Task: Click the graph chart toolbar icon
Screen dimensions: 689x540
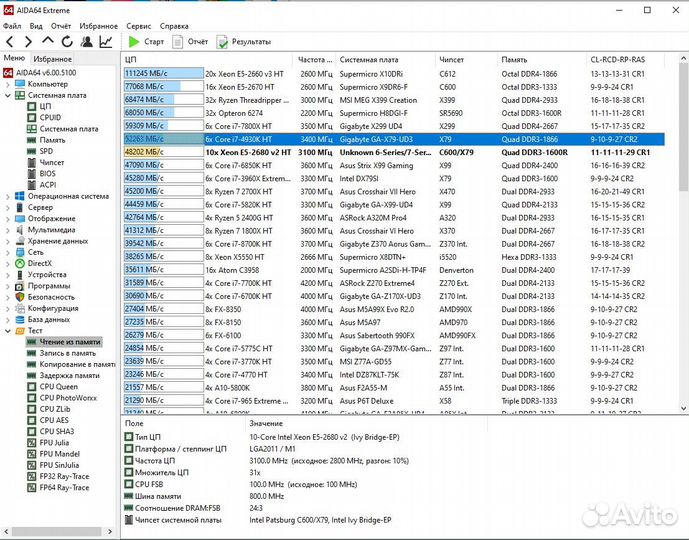Action: pyautogui.click(x=106, y=42)
